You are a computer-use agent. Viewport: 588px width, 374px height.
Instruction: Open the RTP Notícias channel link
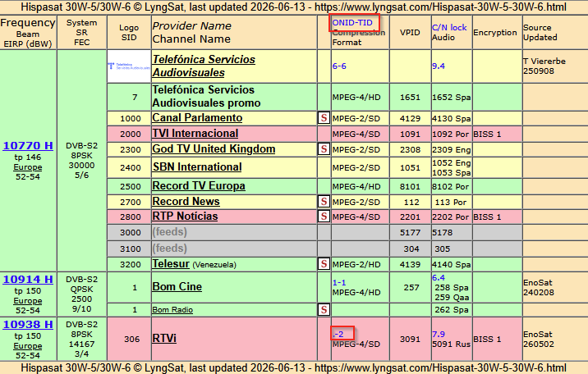[185, 217]
